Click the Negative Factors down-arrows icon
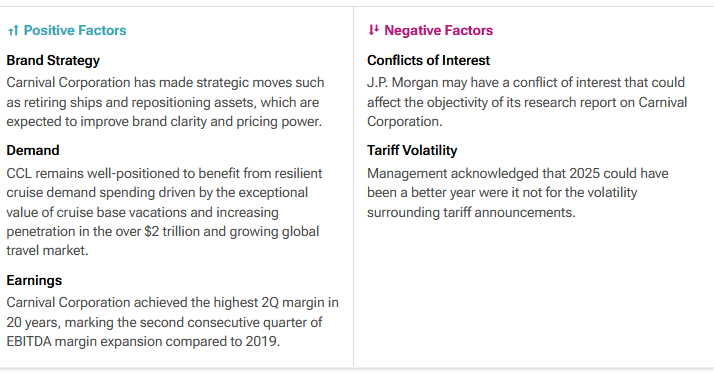This screenshot has width=714, height=375. 373,30
